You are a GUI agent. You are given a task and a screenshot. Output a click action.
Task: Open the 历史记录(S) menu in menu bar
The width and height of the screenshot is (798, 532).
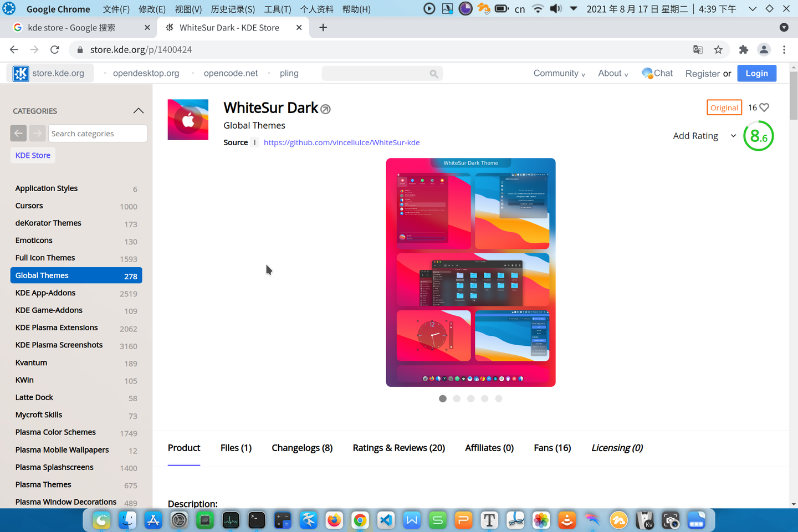(233, 9)
